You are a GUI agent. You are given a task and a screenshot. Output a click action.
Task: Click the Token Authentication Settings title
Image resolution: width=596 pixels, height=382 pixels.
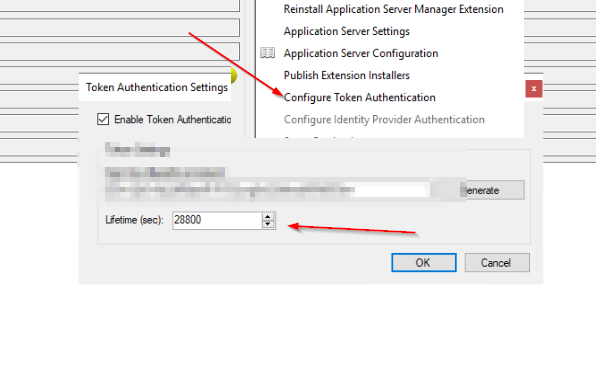pos(157,87)
